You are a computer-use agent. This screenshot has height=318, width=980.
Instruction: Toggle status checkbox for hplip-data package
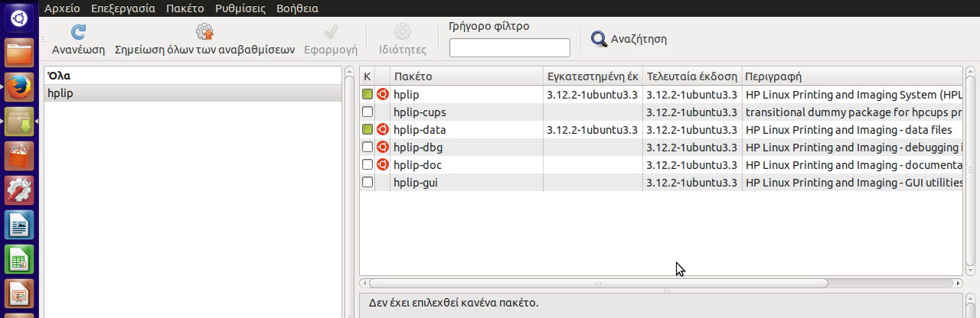367,130
